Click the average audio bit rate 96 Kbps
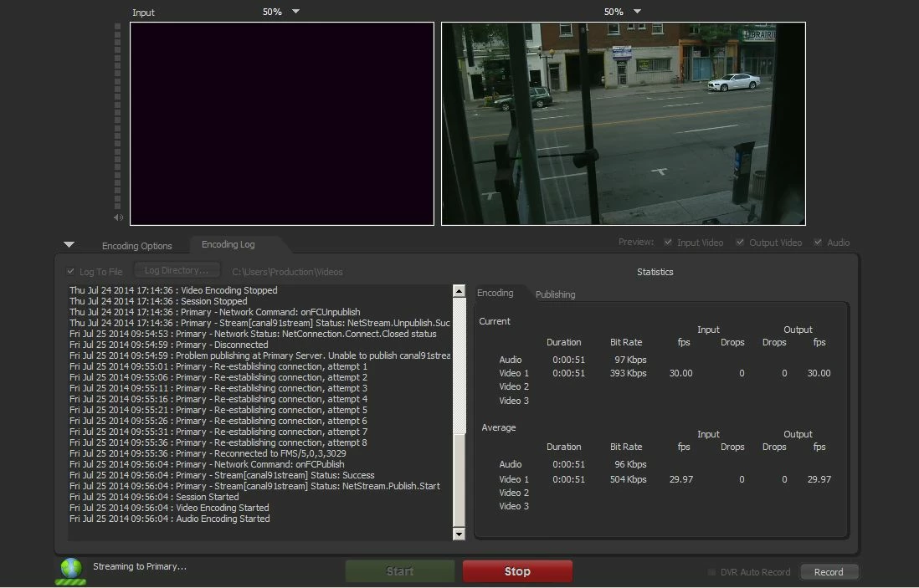The width and height of the screenshot is (919, 588). (x=630, y=464)
